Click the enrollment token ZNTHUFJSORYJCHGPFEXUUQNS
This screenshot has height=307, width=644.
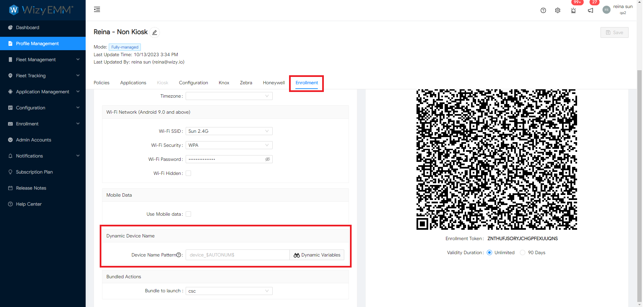coord(522,238)
